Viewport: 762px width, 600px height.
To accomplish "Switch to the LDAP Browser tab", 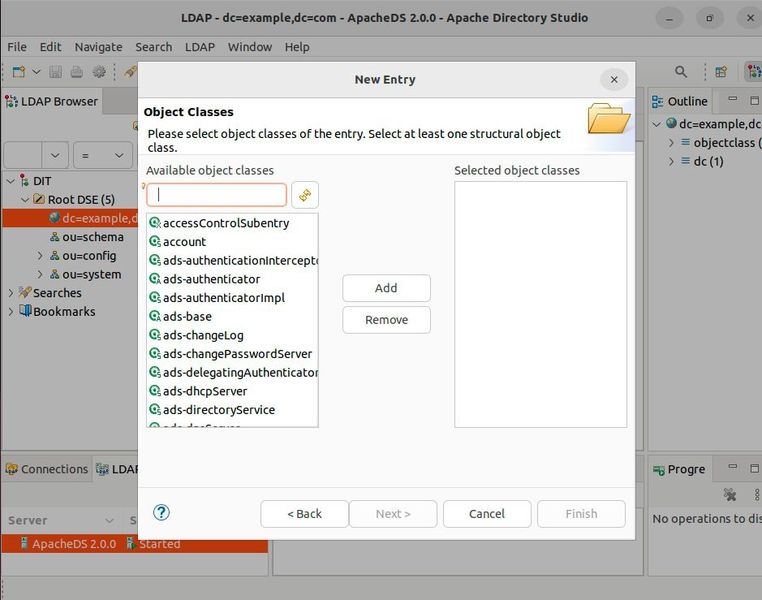I will [x=52, y=102].
